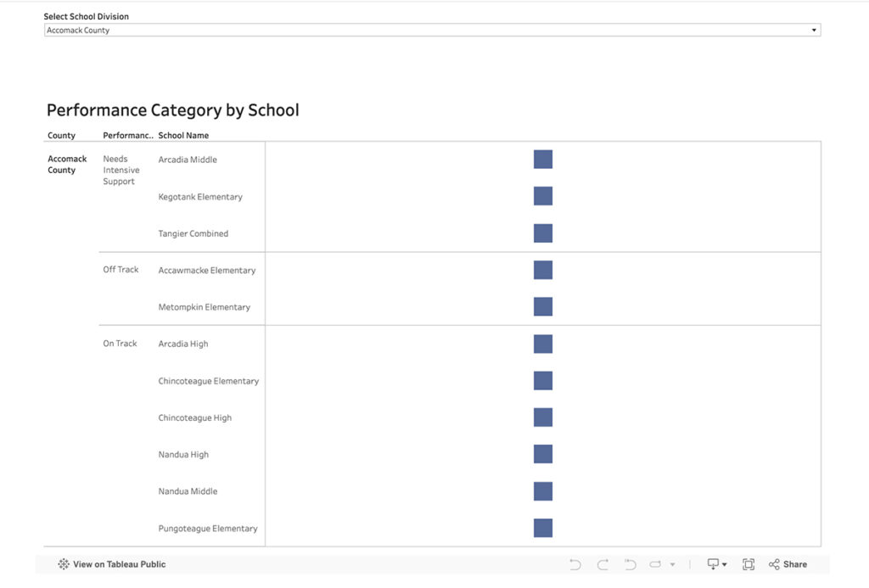Click the On Track row label
Screen dimensions: 869x588
119,343
